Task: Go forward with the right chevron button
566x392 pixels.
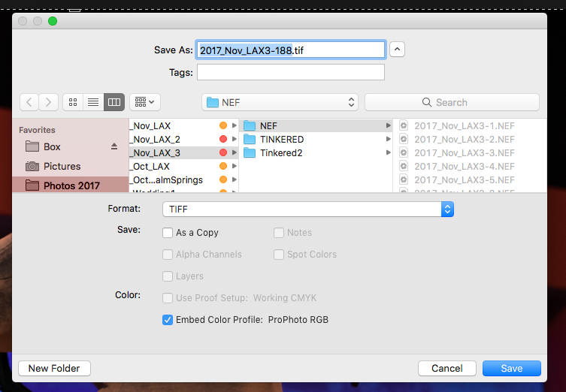Action: [x=48, y=102]
